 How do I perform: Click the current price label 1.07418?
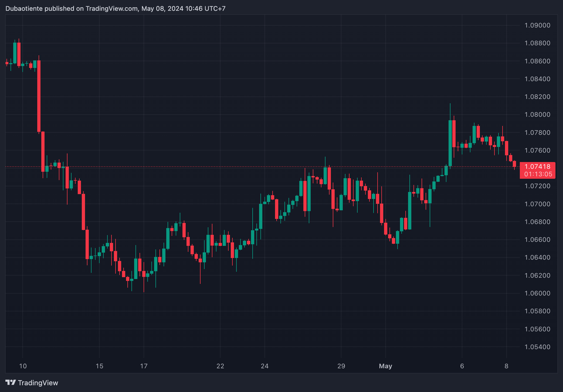(537, 167)
